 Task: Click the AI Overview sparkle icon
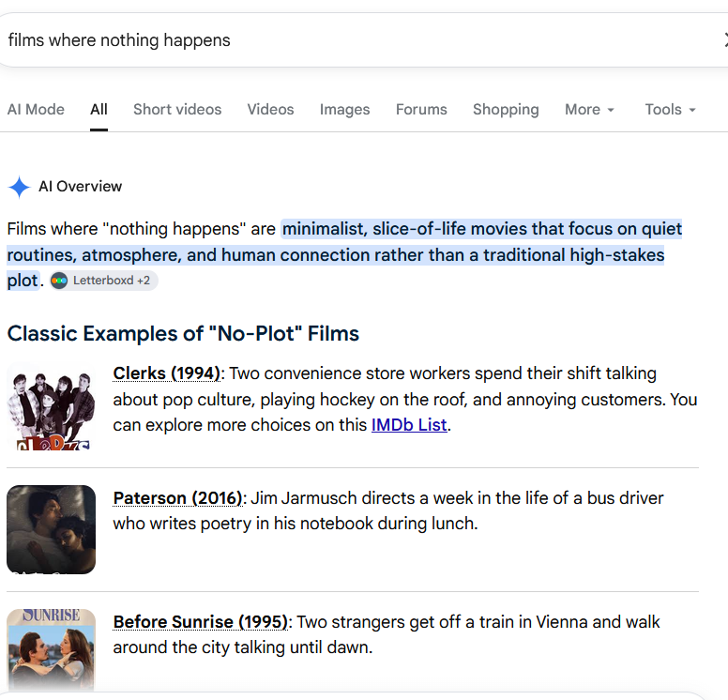click(x=19, y=187)
